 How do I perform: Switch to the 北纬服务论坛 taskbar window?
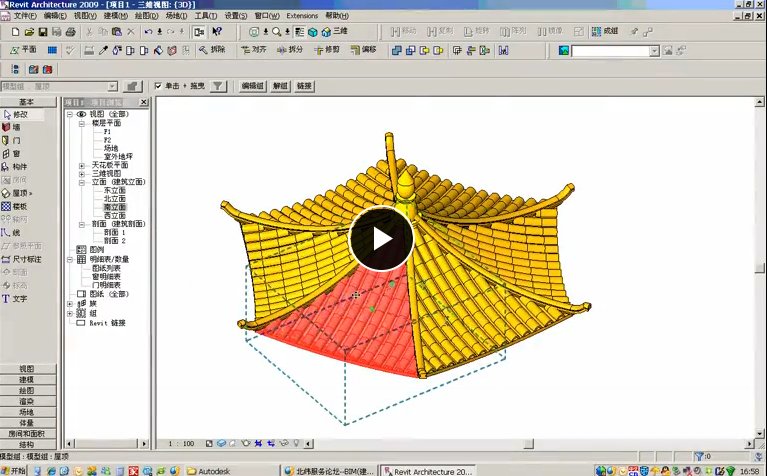[330, 471]
